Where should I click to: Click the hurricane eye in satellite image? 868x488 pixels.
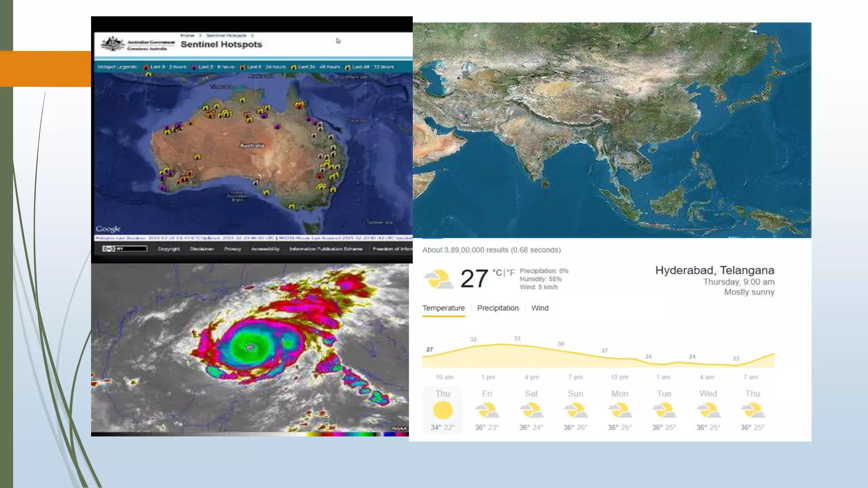coord(250,347)
